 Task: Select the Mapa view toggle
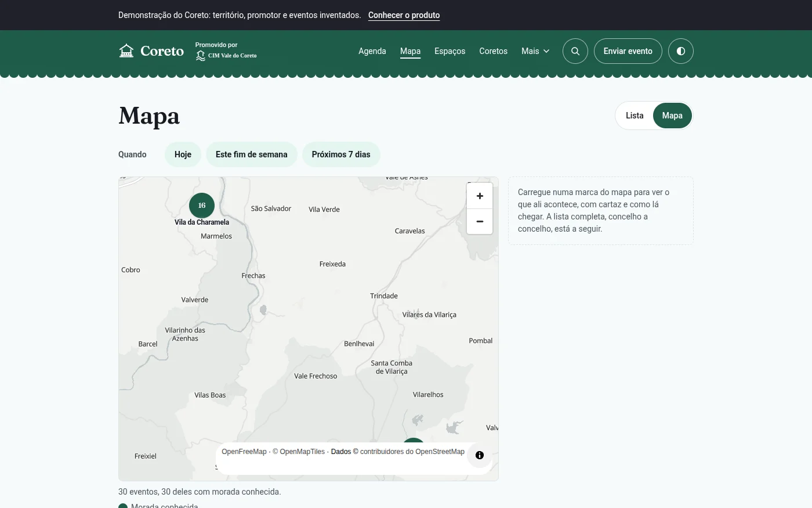coord(672,116)
